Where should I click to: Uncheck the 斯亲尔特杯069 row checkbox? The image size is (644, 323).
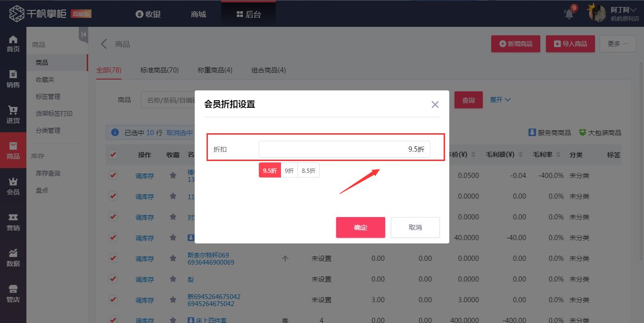113,258
